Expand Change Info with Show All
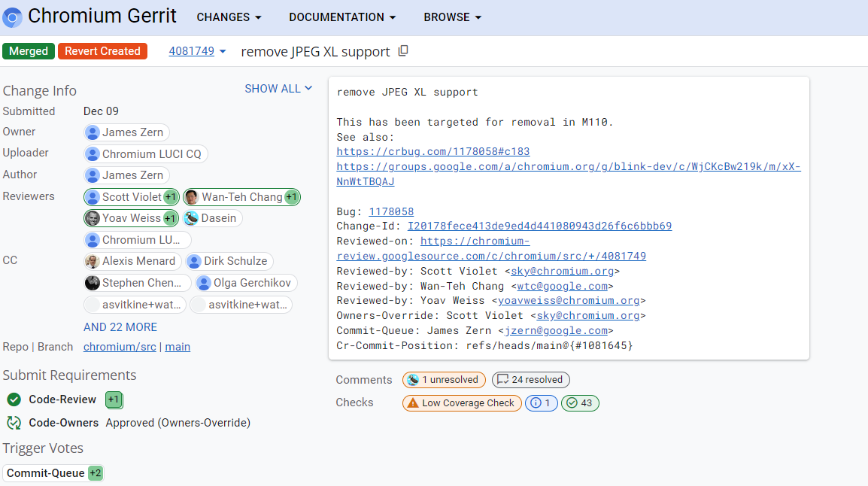868x486 pixels. 278,89
